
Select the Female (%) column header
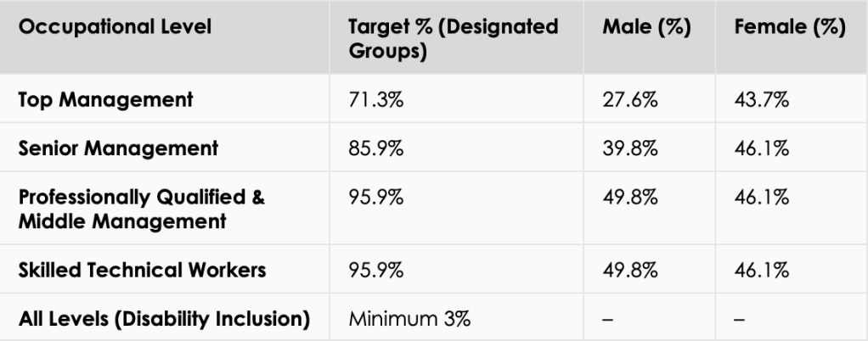[x=789, y=28]
